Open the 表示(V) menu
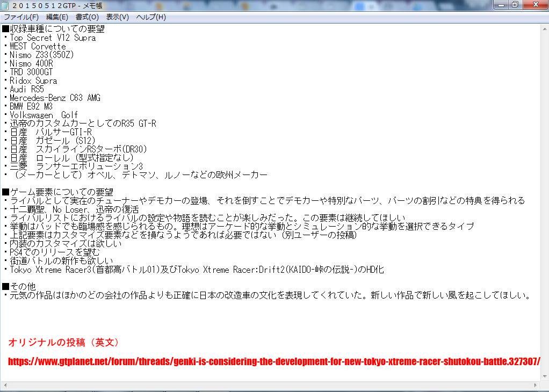This screenshot has width=549, height=392. coord(117,17)
